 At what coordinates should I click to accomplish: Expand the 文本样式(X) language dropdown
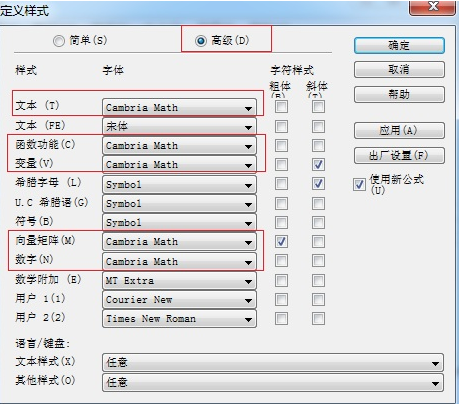(x=273, y=363)
